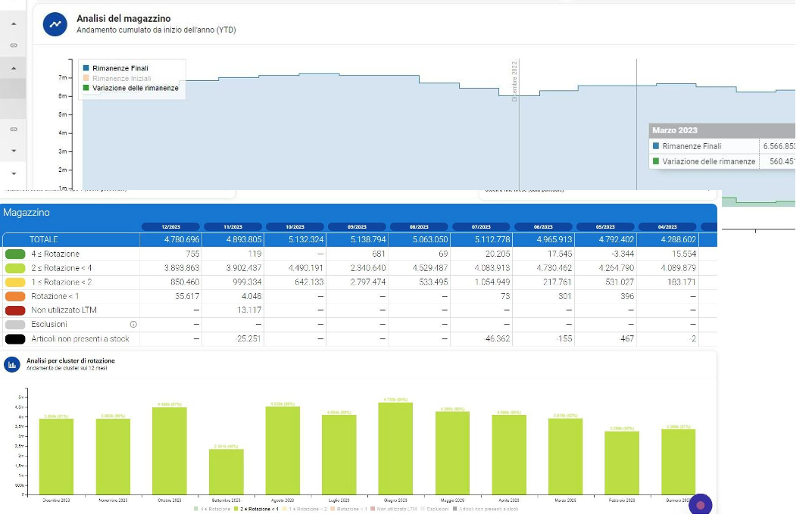
Task: Click the cell value 35.617 in 'Rotazione < 1' row
Action: [187, 296]
